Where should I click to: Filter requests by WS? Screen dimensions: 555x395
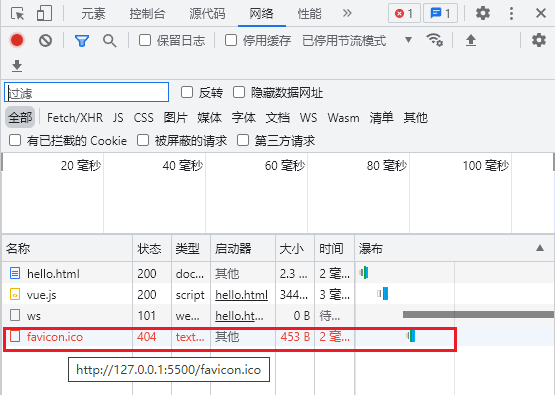[308, 118]
